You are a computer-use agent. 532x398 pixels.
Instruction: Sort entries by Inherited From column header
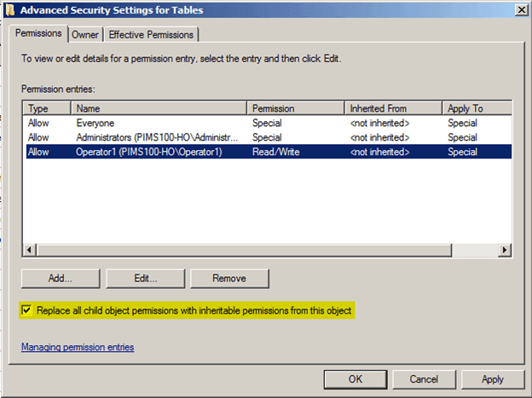393,108
